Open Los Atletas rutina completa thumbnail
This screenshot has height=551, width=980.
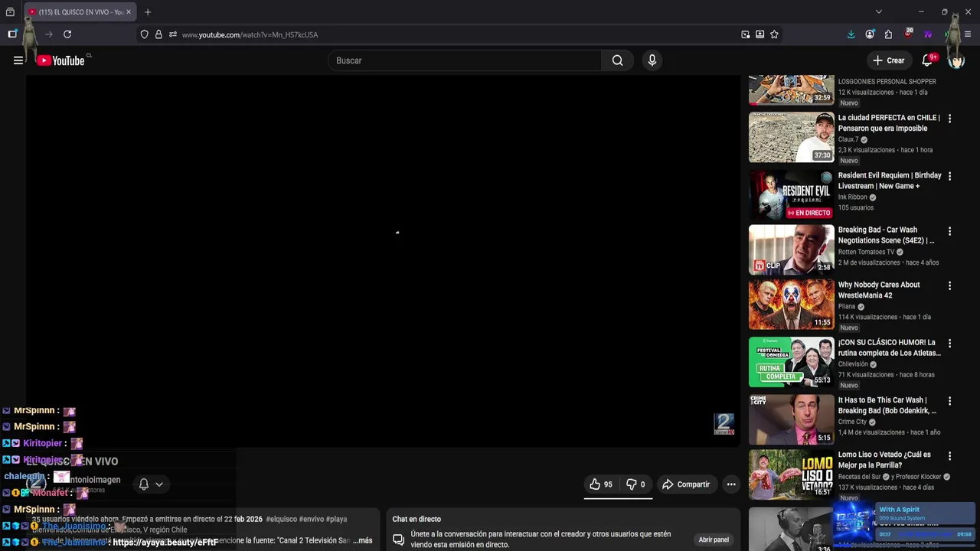click(791, 362)
